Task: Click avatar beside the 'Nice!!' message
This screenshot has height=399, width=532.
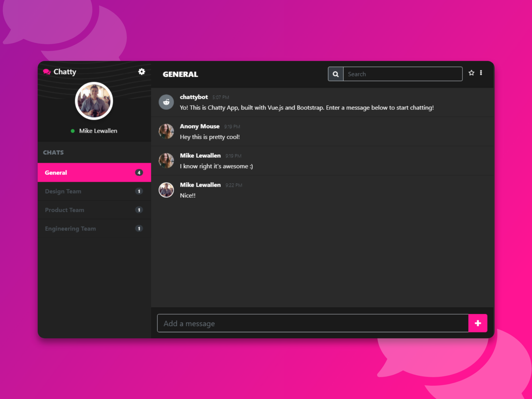Action: pyautogui.click(x=166, y=190)
